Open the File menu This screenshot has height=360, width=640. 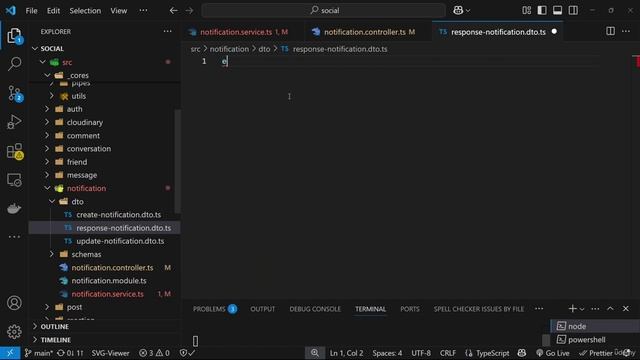click(31, 11)
